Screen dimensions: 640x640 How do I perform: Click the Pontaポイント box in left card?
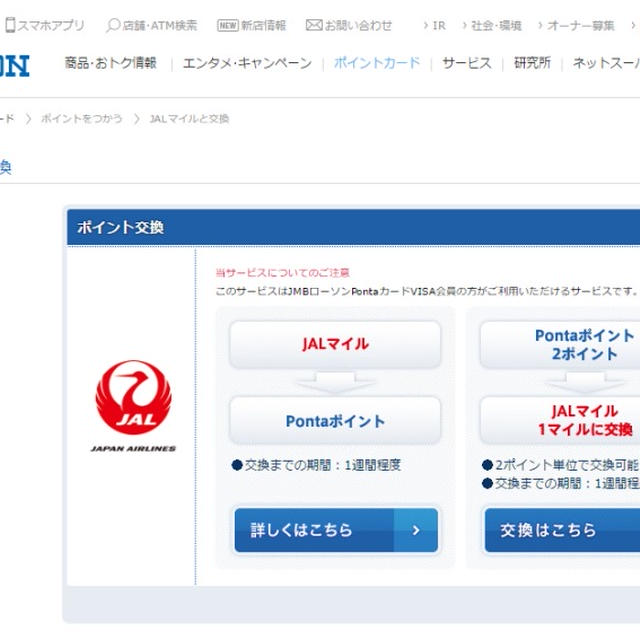click(335, 421)
